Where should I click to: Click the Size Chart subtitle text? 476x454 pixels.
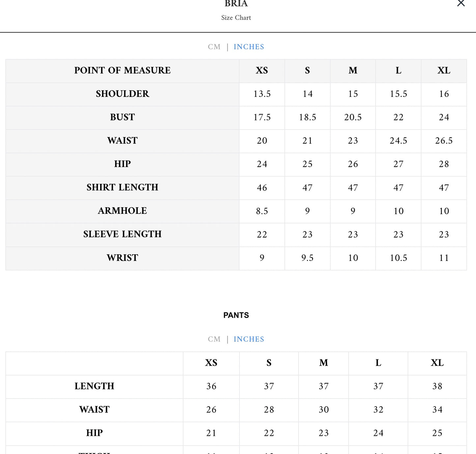[236, 18]
